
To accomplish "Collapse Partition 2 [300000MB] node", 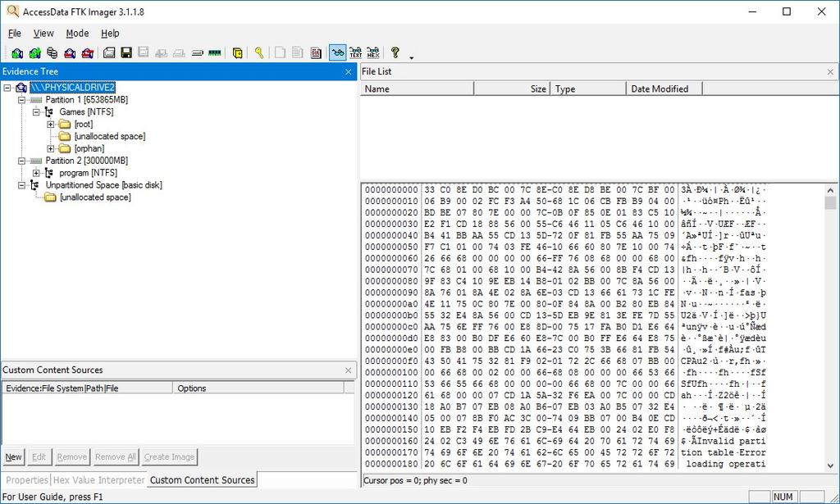I will click(x=21, y=161).
